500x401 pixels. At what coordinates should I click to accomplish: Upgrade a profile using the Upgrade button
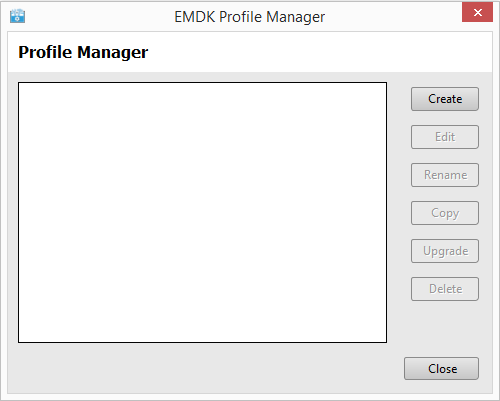click(445, 251)
